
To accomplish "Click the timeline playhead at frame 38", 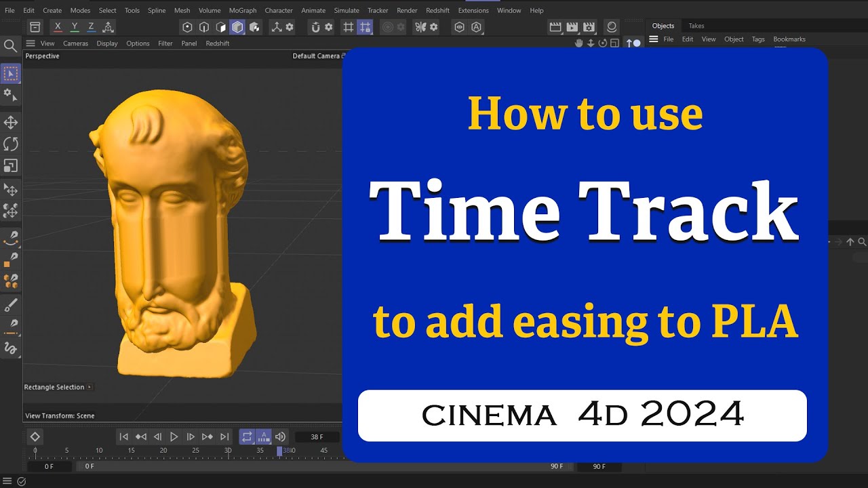I will click(x=279, y=451).
